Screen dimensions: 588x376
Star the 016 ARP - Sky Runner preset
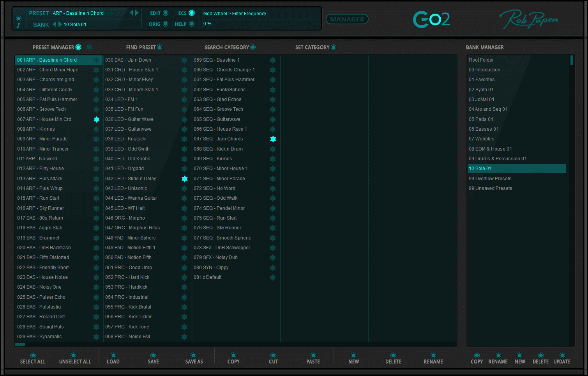96,208
